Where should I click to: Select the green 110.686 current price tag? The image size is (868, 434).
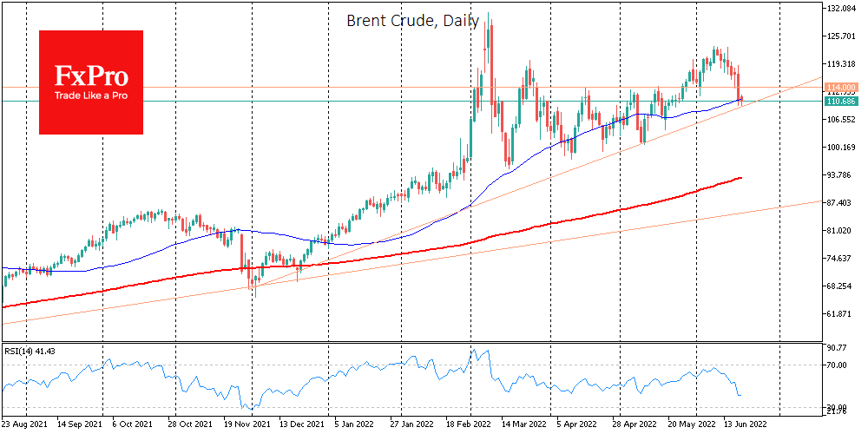(842, 102)
